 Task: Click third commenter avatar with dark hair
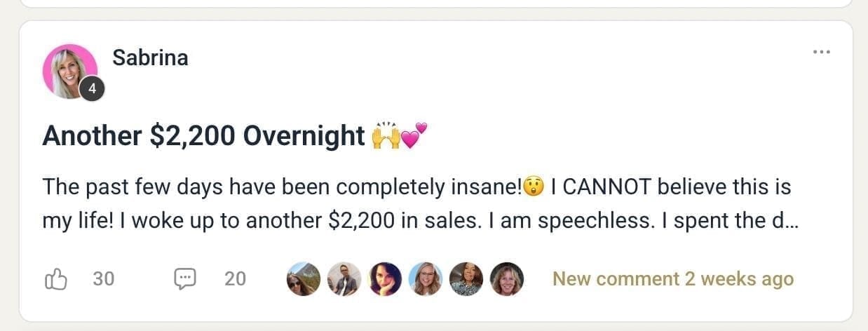tap(385, 279)
